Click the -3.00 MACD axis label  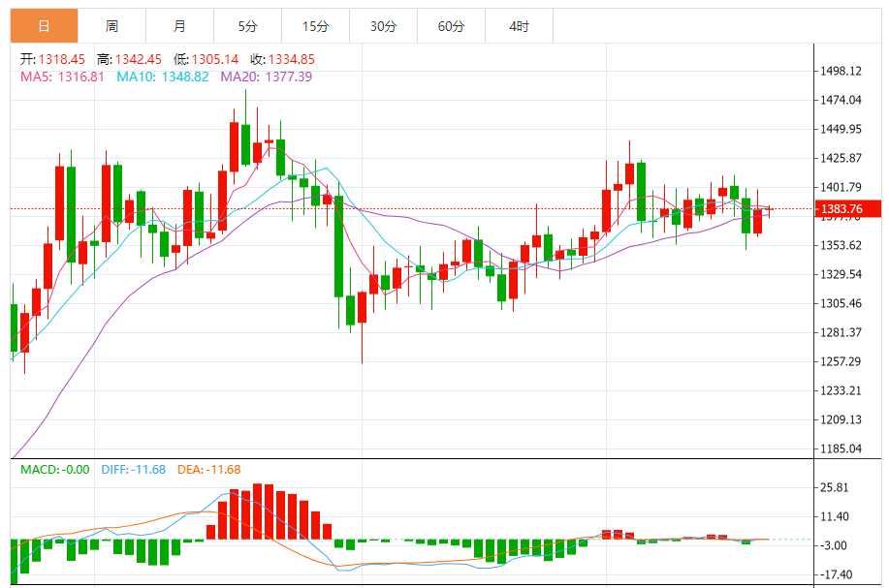(834, 546)
